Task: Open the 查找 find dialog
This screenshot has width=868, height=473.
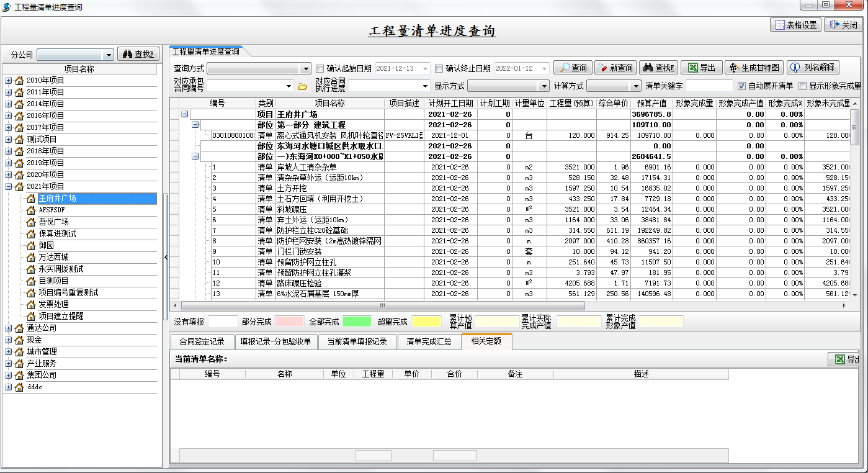Action: (659, 67)
